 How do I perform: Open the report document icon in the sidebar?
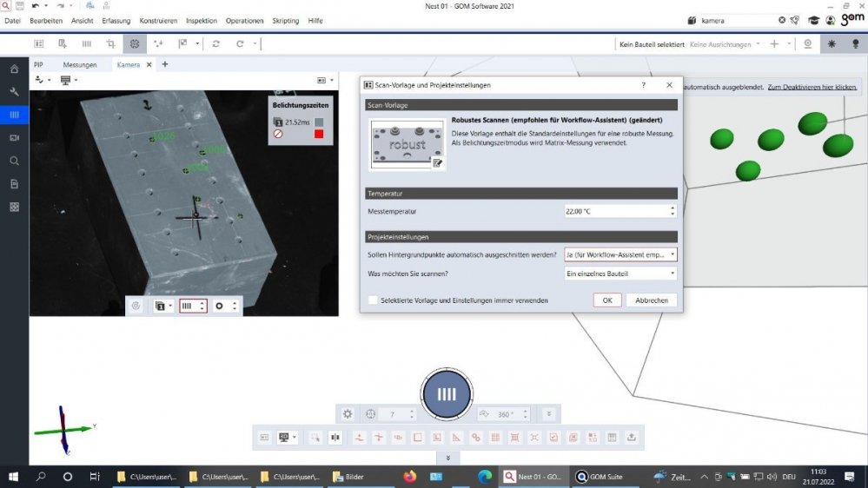(14, 184)
